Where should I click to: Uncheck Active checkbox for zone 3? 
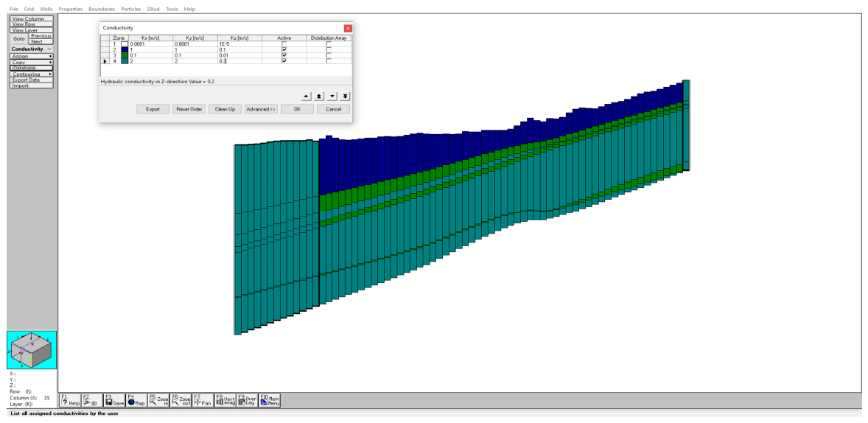click(x=284, y=55)
